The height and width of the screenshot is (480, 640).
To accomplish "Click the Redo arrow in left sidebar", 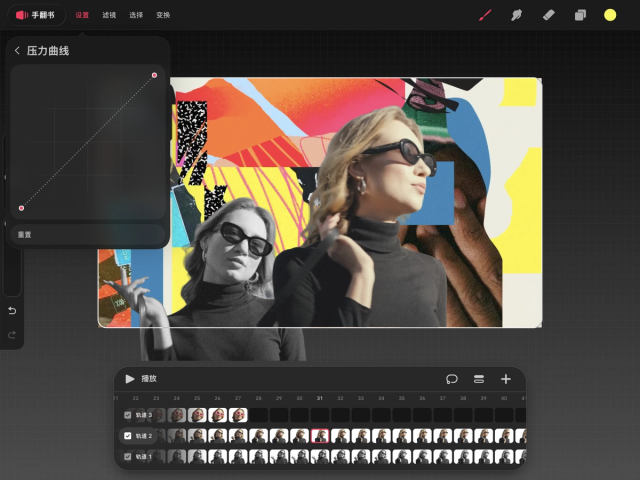I will (x=12, y=334).
